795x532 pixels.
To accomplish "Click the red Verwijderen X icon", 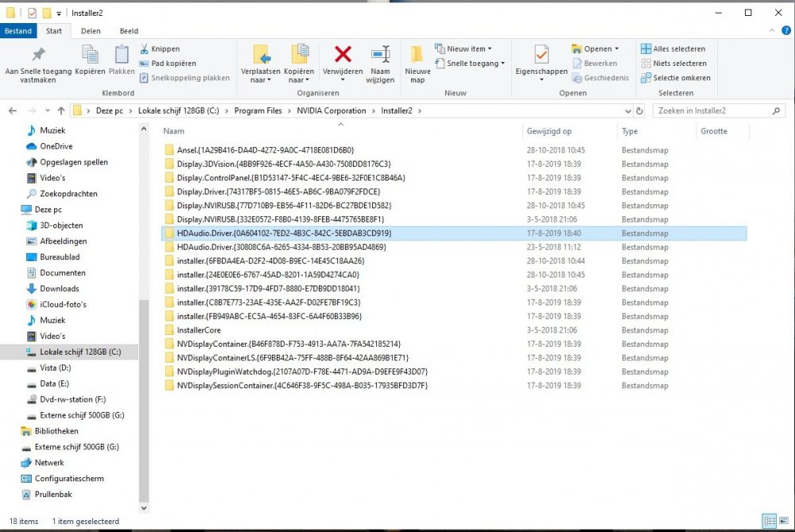I will pos(343,54).
